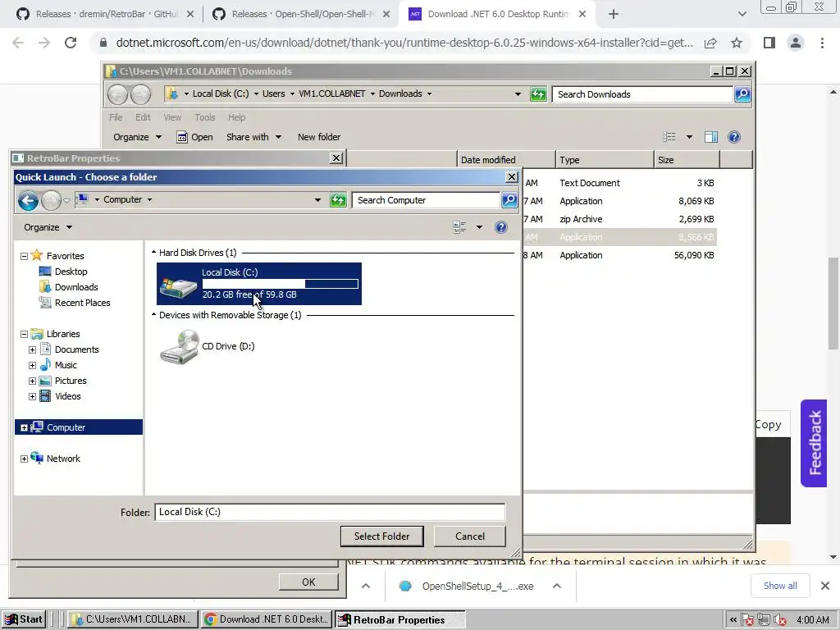Open the help icon in Quick Launch dialog

click(501, 227)
